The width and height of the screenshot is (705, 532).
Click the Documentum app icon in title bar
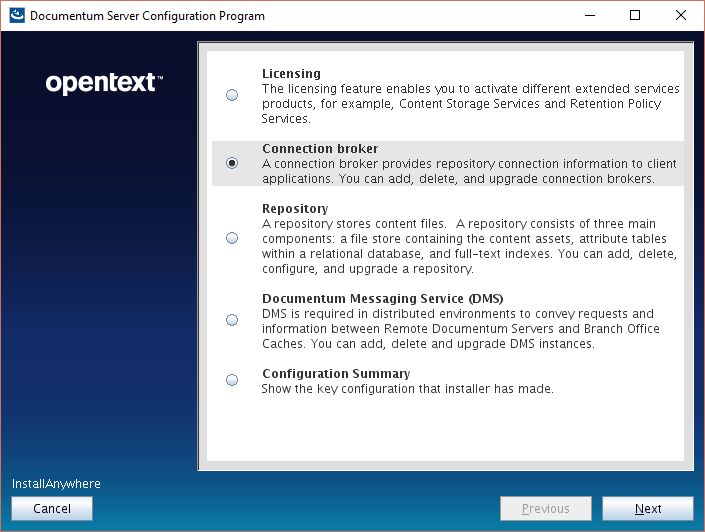16,16
